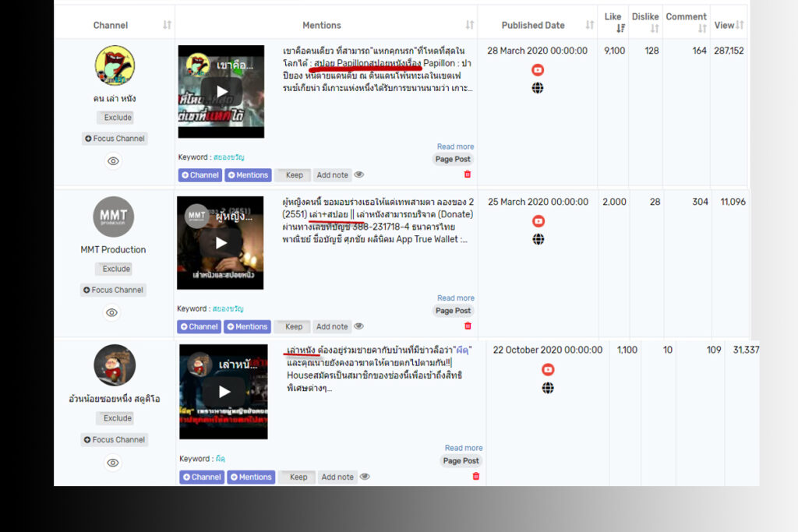Screen dimensions: 798x532
Task: Sort table by the Like column
Action: coord(613,22)
